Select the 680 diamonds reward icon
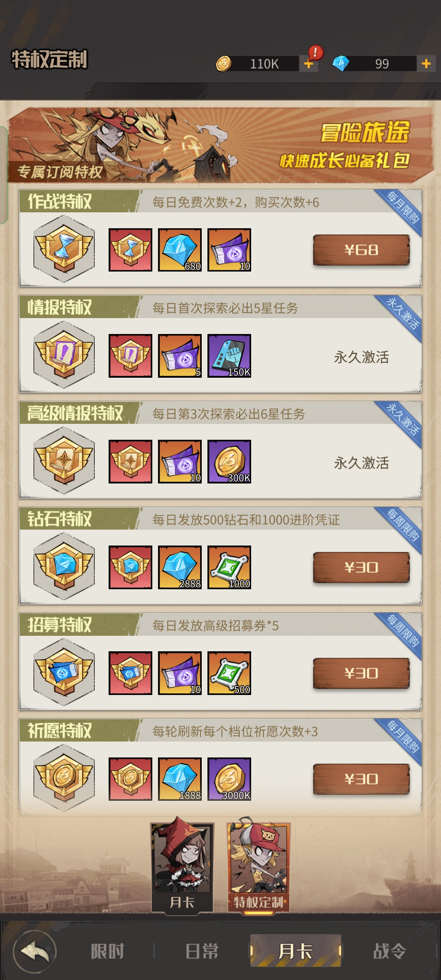 [x=180, y=250]
